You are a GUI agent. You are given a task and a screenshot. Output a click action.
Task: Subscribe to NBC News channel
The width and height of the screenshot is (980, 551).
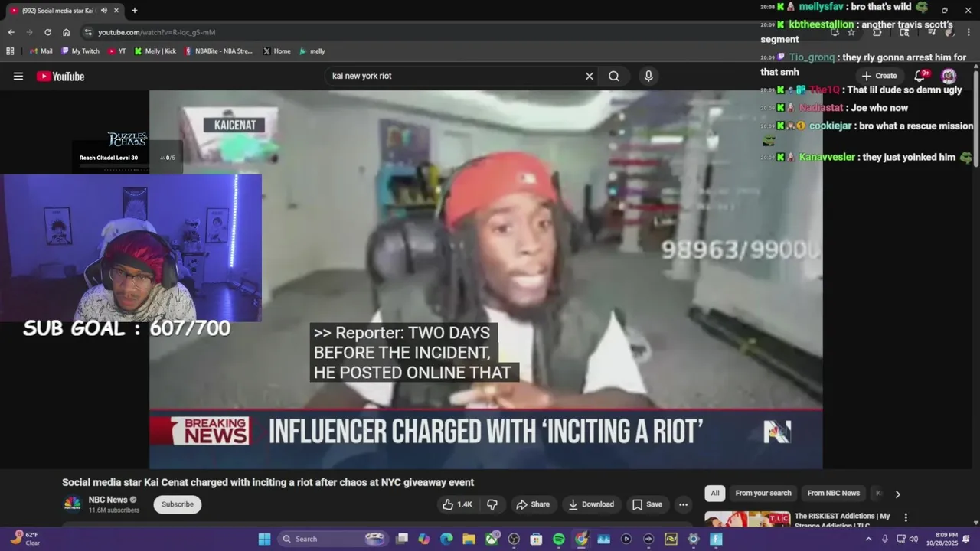(x=178, y=504)
